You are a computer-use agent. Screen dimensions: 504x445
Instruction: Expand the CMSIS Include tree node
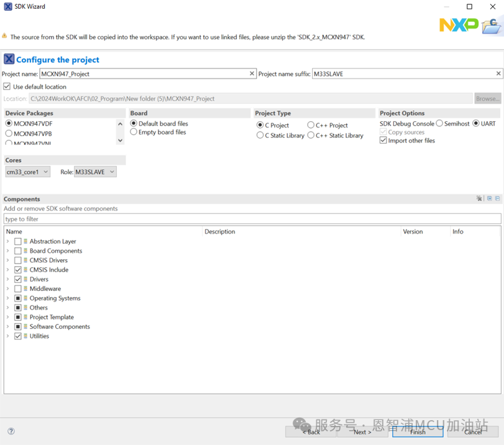pos(7,270)
